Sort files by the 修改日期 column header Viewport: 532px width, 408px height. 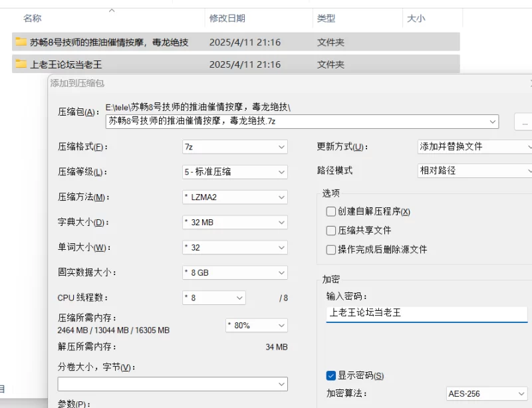click(227, 19)
